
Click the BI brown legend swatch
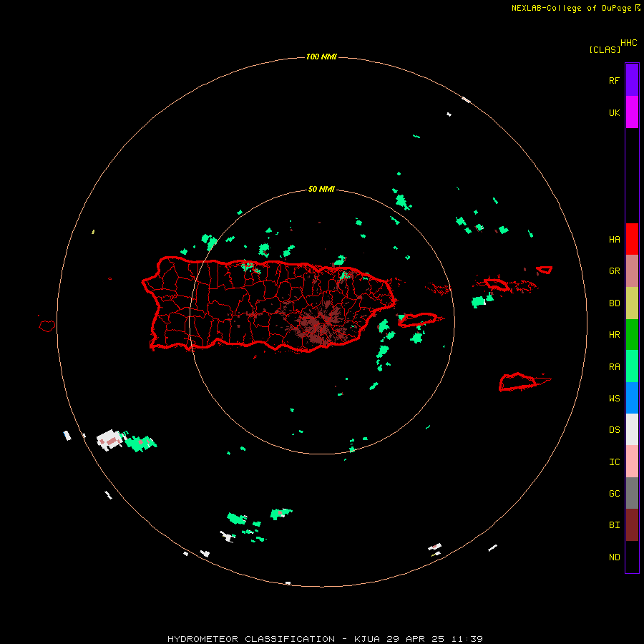coord(632,525)
